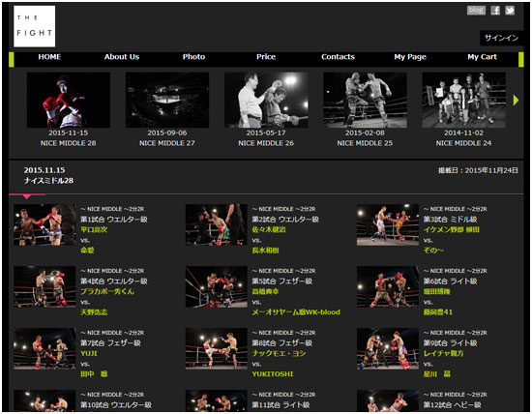Image resolution: width=532 pixels, height=414 pixels.
Task: Click NICE MIDDLE 28 caption link
Action: tap(69, 143)
